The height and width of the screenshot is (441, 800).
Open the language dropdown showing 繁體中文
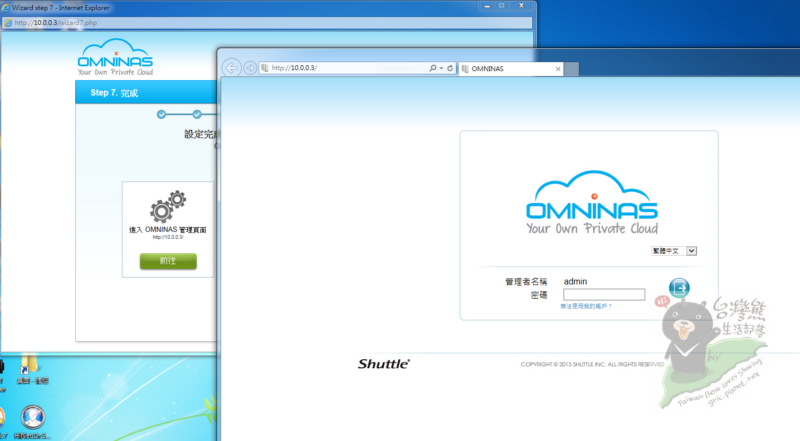(674, 251)
